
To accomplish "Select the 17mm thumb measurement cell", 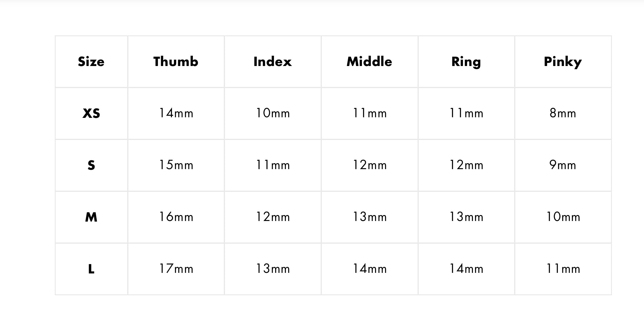I will [x=176, y=269].
